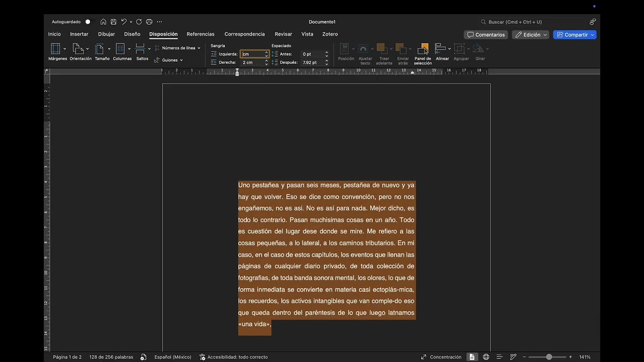
Task: Open the Panel de selección
Action: [423, 54]
